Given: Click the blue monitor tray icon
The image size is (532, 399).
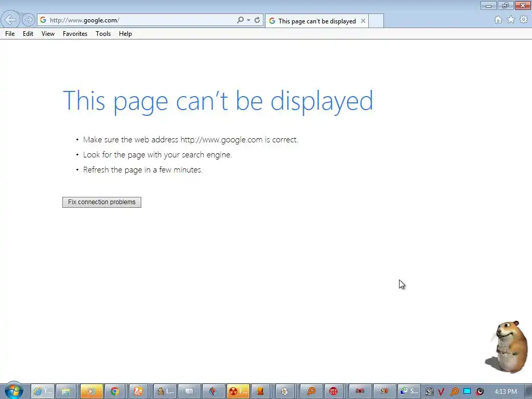Looking at the screenshot, I should tap(467, 392).
